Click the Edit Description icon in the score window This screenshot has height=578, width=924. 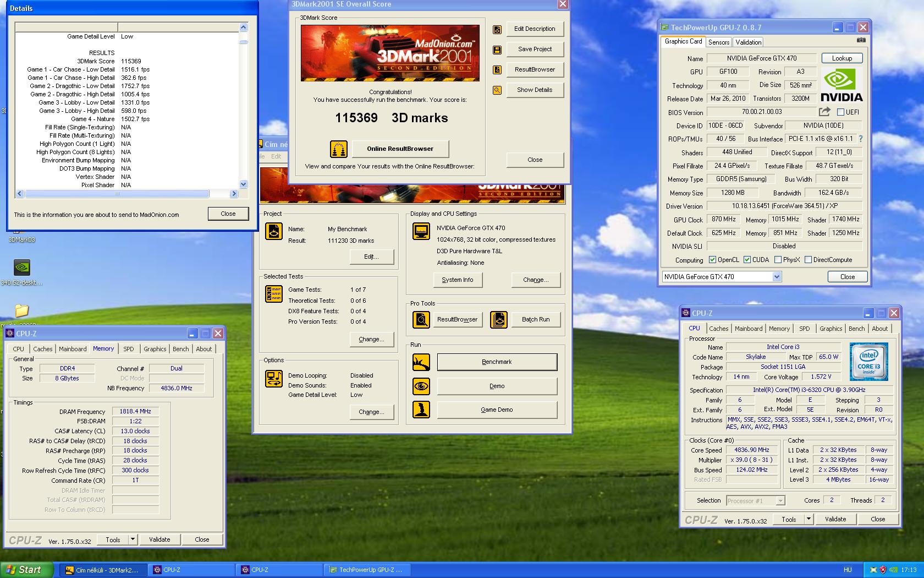coord(497,30)
